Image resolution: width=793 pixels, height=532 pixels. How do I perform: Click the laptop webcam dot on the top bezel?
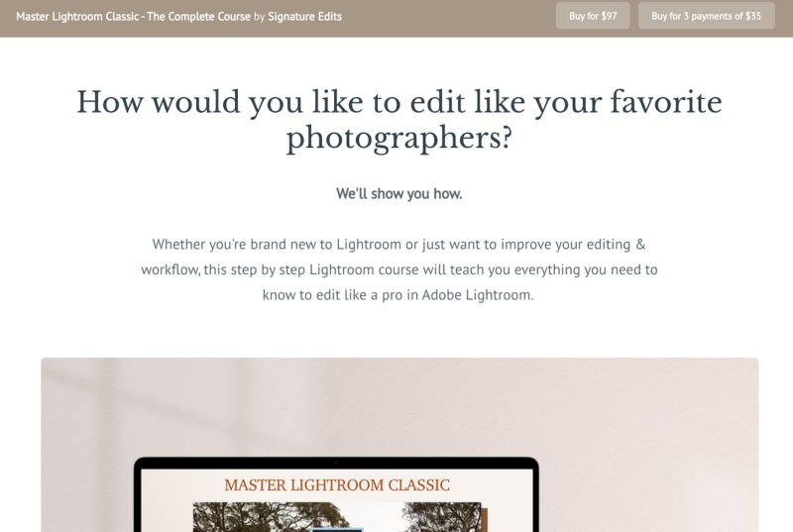click(x=336, y=463)
